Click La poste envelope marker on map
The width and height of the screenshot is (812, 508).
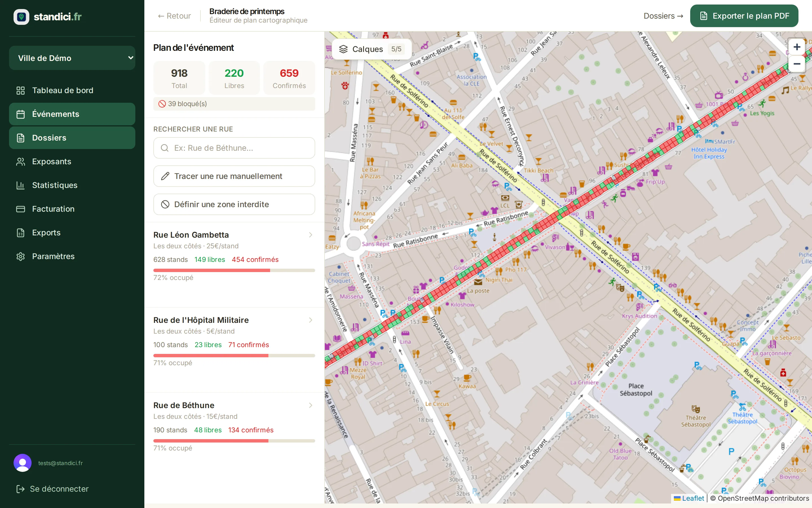[x=478, y=282]
